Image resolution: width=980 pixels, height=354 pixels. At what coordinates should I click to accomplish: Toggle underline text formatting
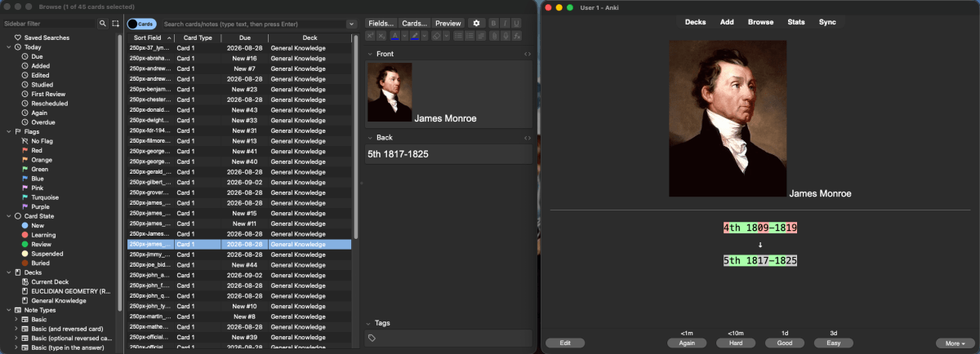coord(516,23)
